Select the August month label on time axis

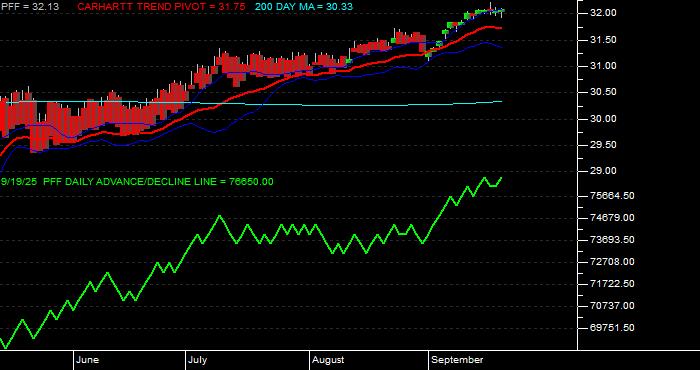tap(328, 360)
